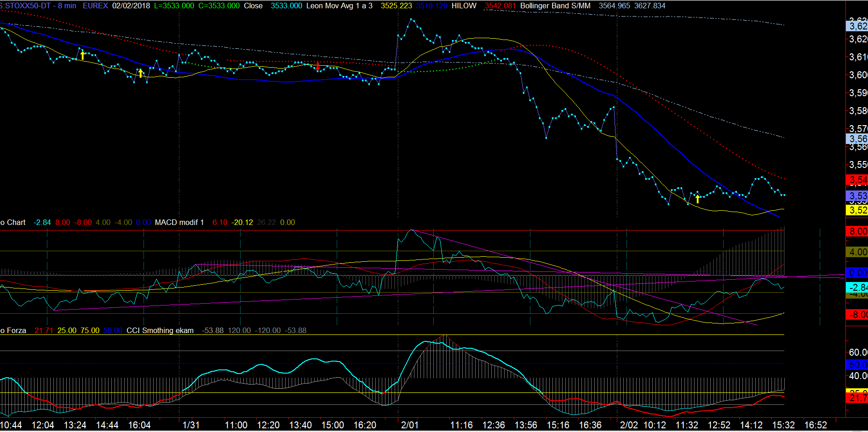
Task: Click the 16:04 time label
Action: point(139,425)
